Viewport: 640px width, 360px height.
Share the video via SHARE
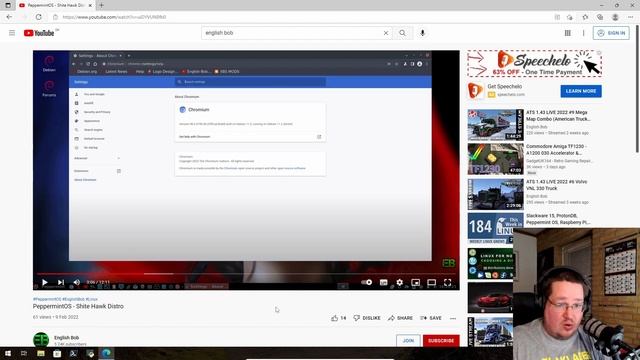(400, 318)
